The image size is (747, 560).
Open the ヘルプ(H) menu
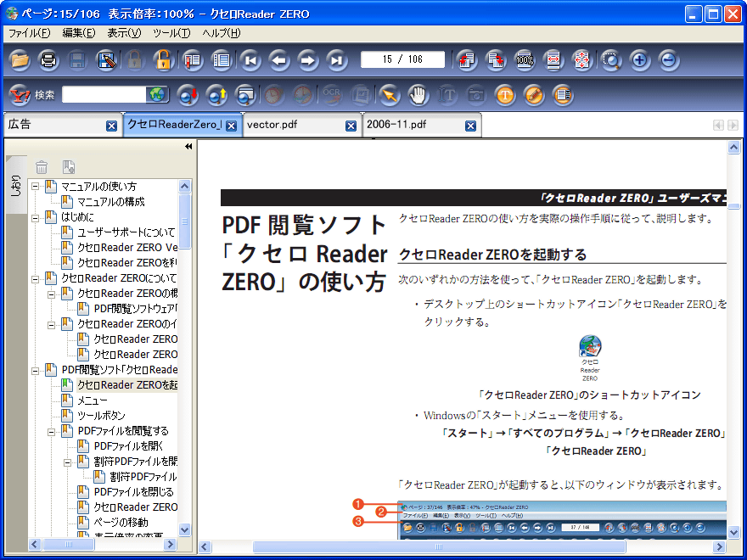point(221,33)
